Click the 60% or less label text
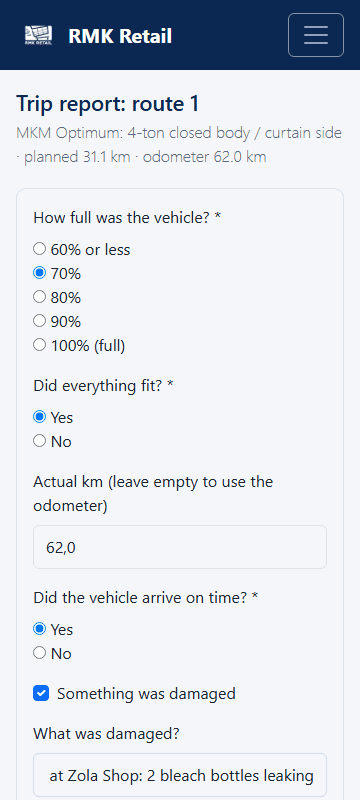 pos(90,249)
